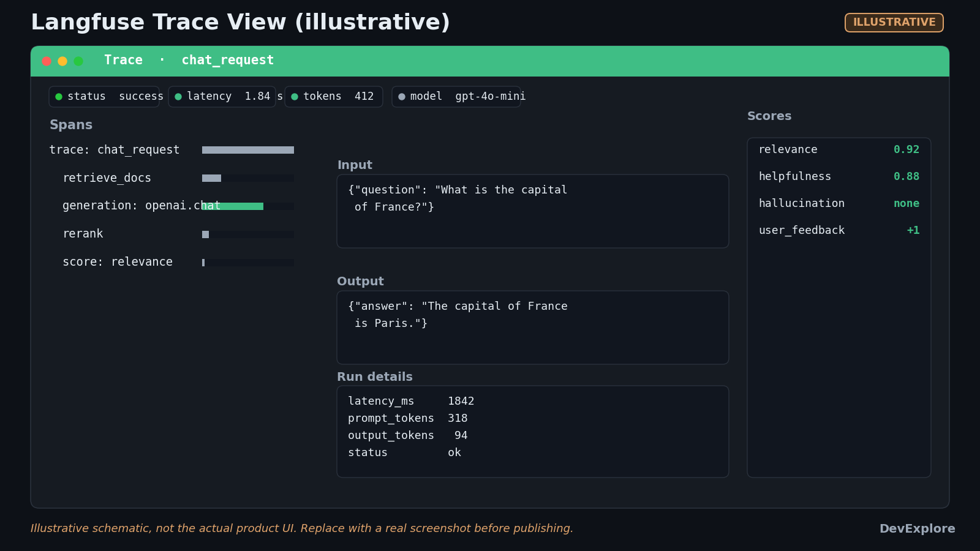980x551 pixels.
Task: Select the score: relevance span
Action: 171,263
